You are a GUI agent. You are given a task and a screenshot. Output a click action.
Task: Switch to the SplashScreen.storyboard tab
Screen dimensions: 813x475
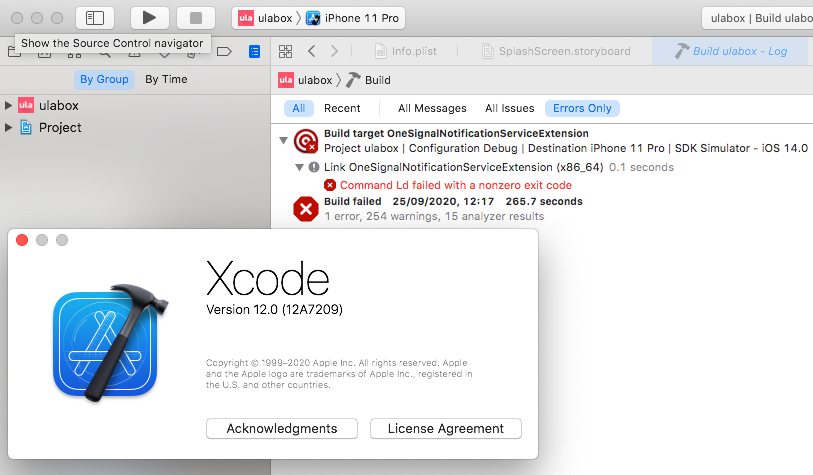[x=556, y=51]
